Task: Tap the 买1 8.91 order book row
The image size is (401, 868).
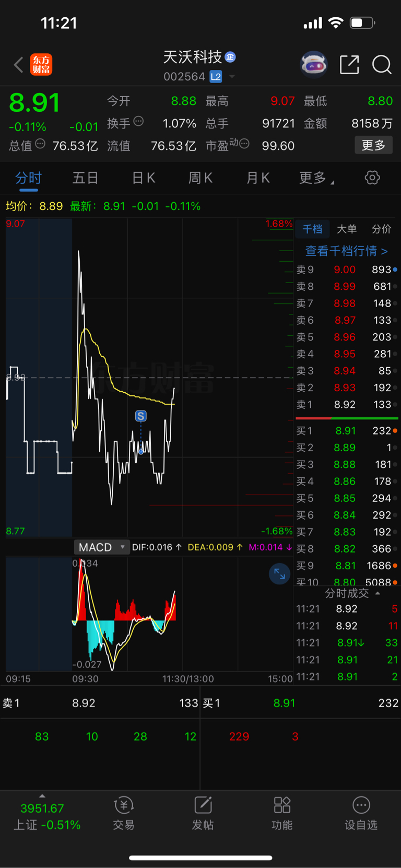Action: tap(347, 430)
